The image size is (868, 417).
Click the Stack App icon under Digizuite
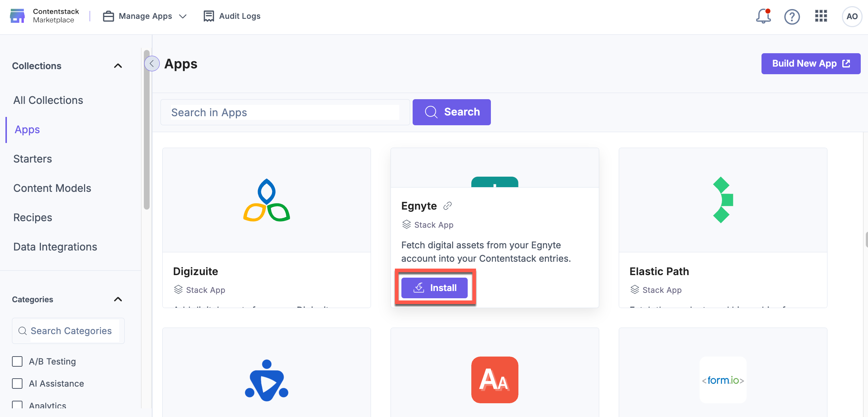point(178,290)
